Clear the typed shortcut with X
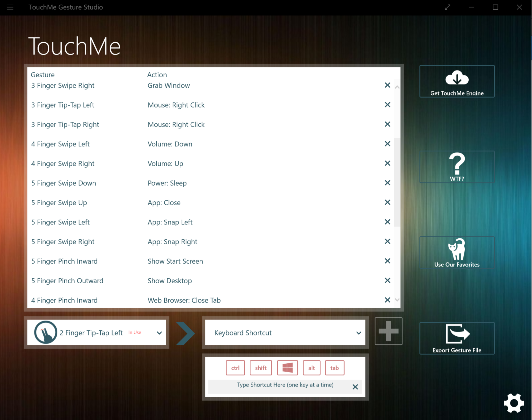 pyautogui.click(x=355, y=387)
